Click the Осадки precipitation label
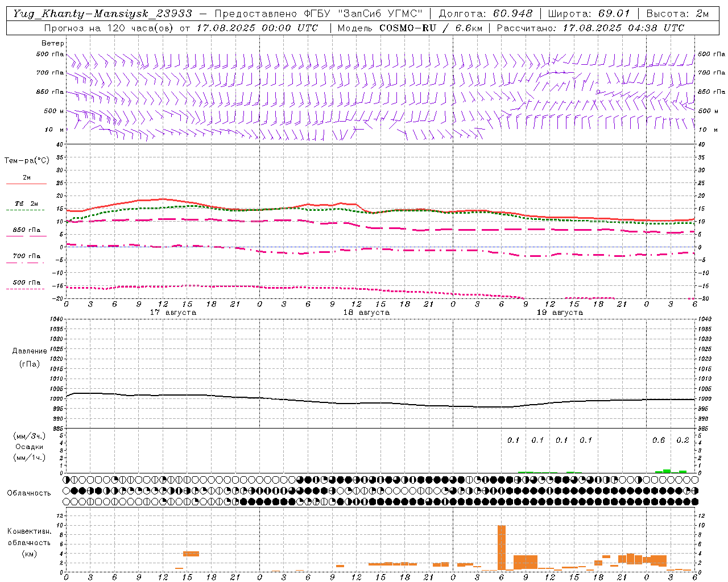The image size is (728, 582). pos(30,447)
